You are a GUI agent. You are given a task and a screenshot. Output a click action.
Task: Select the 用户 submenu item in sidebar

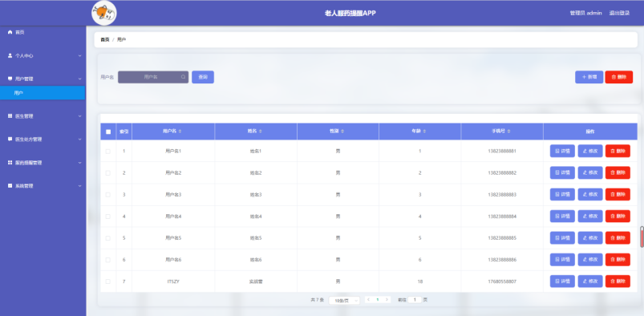click(x=43, y=93)
